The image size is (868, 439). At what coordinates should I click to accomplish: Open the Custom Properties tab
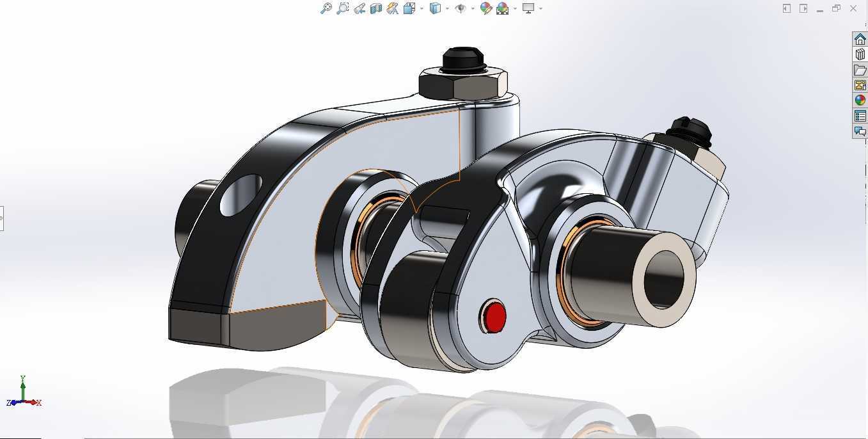(x=860, y=116)
